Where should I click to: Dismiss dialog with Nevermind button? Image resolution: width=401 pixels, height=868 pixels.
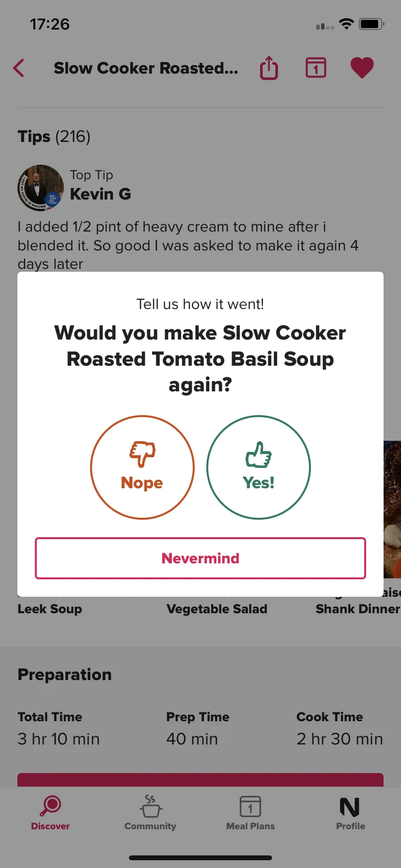coord(200,558)
